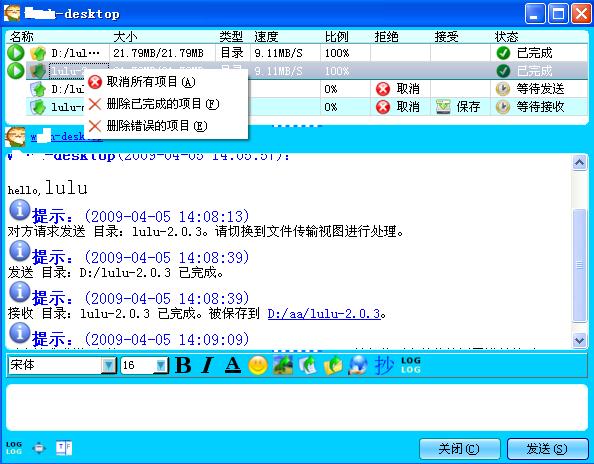The height and width of the screenshot is (464, 594).
Task: Toggle bold formatting
Action: coord(183,365)
